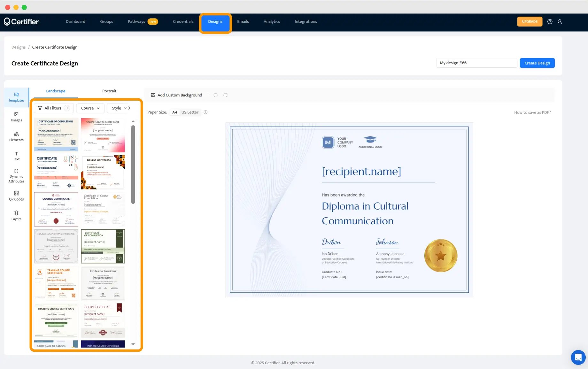The height and width of the screenshot is (369, 588).
Task: Click Has been awarded the text
Action: click(x=343, y=195)
